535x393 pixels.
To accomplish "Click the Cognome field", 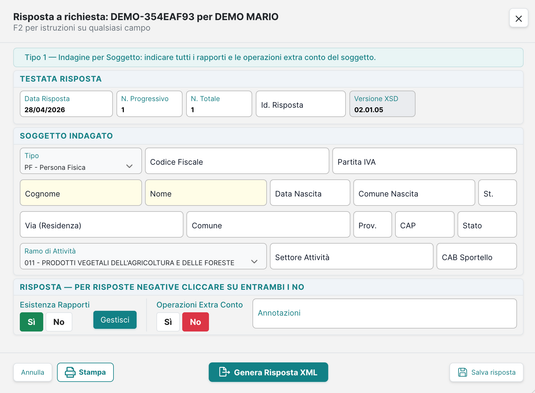I will [x=81, y=193].
